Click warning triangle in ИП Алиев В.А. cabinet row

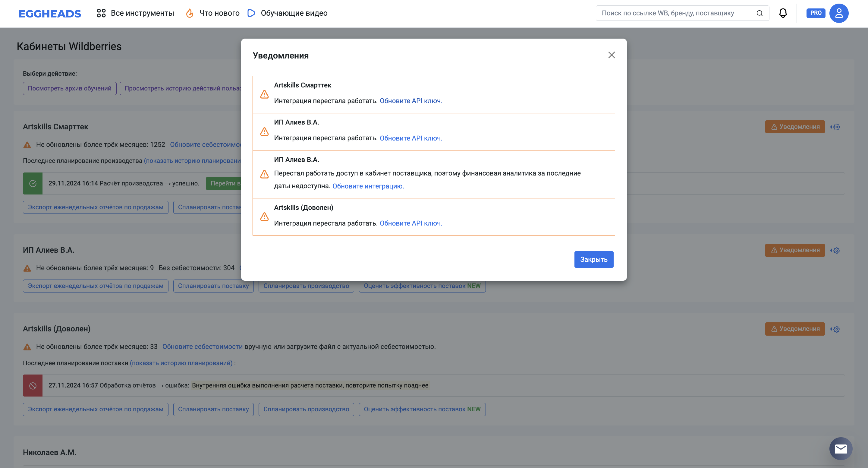[27, 268]
